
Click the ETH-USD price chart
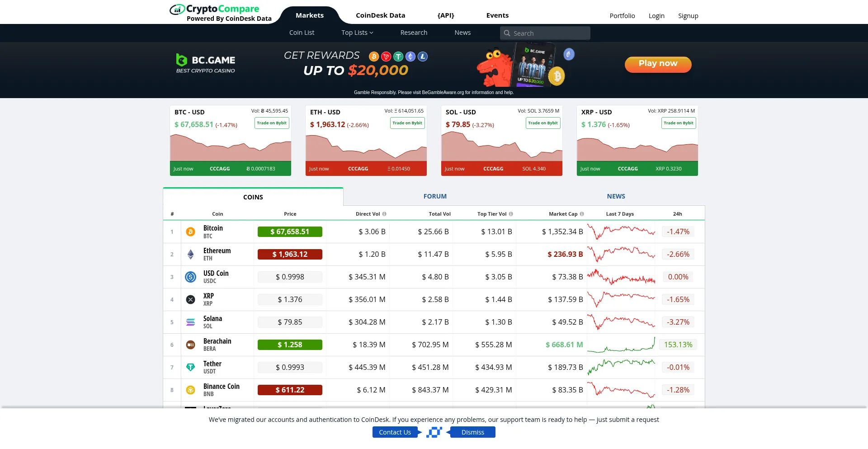(366, 147)
